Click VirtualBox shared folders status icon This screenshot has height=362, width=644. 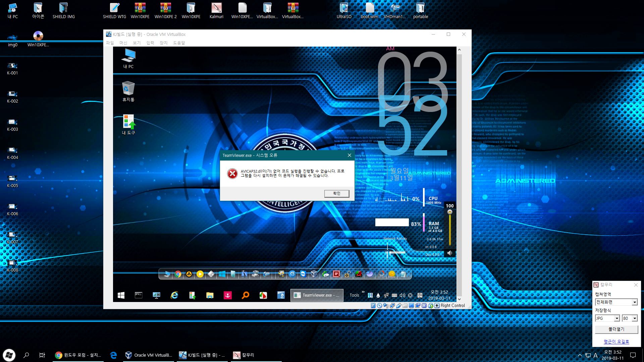pos(405,305)
